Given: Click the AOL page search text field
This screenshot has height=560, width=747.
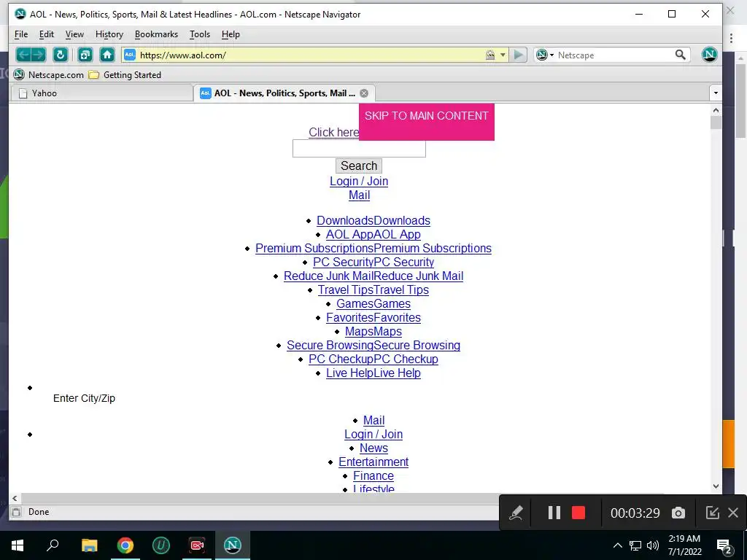Looking at the screenshot, I should click(x=359, y=149).
